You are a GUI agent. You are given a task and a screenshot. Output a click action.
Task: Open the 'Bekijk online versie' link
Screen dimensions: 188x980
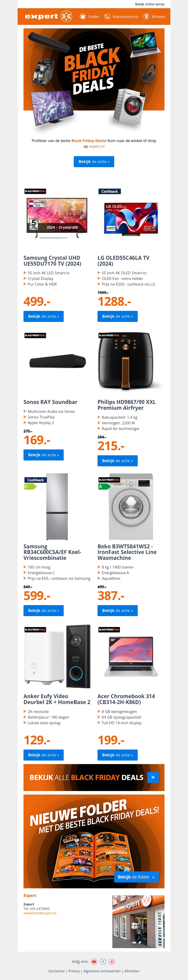[149, 4]
